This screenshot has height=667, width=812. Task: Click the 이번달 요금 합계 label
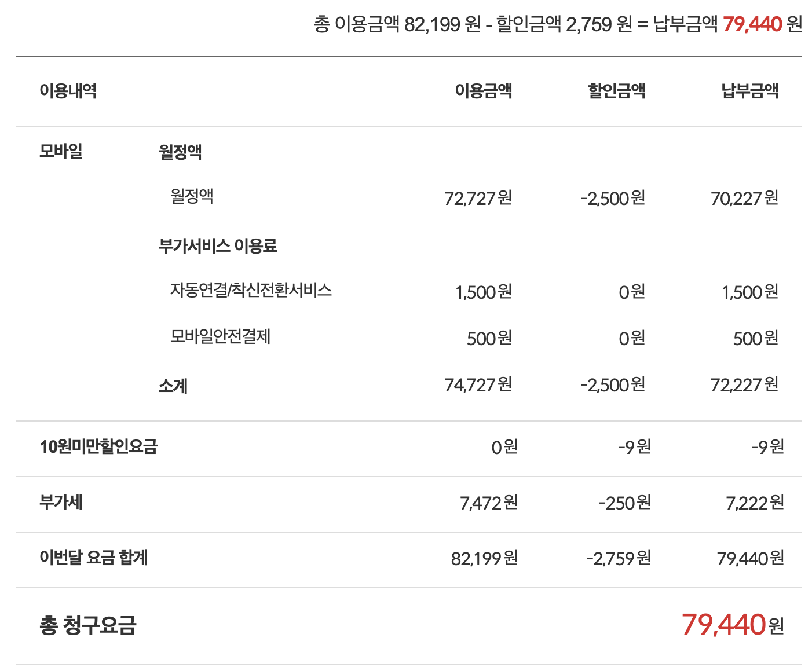[93, 558]
